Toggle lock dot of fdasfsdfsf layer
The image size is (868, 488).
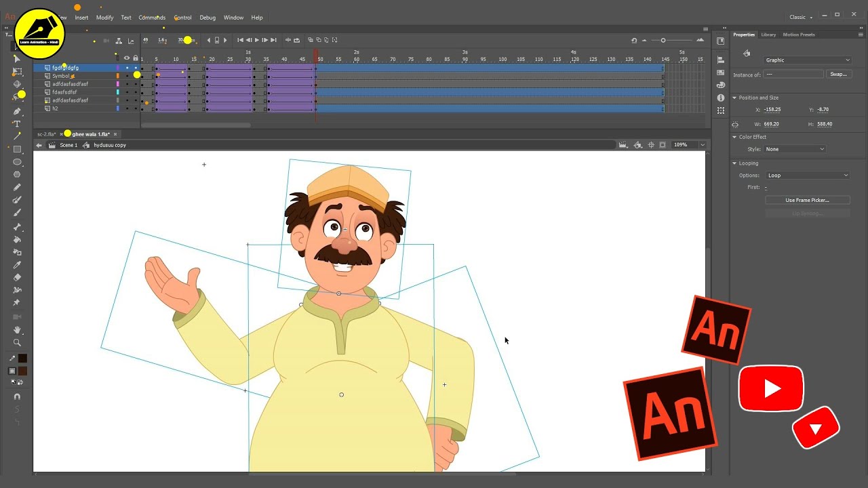click(135, 92)
